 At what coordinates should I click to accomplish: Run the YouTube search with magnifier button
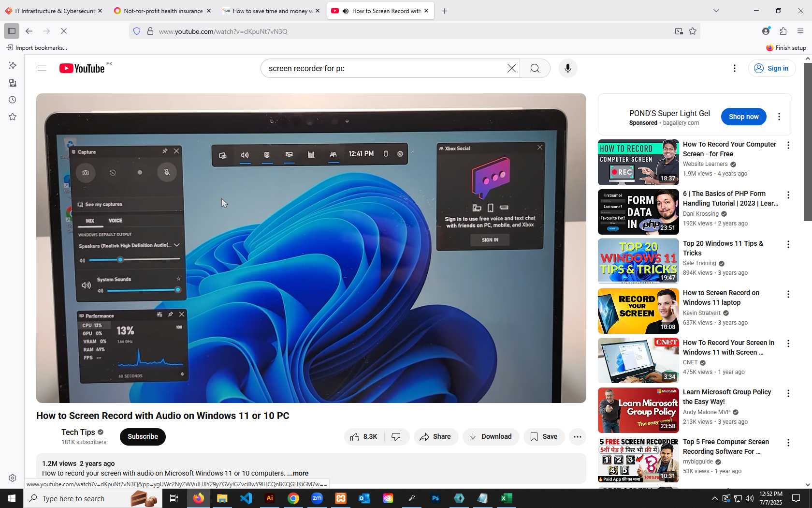535,68
